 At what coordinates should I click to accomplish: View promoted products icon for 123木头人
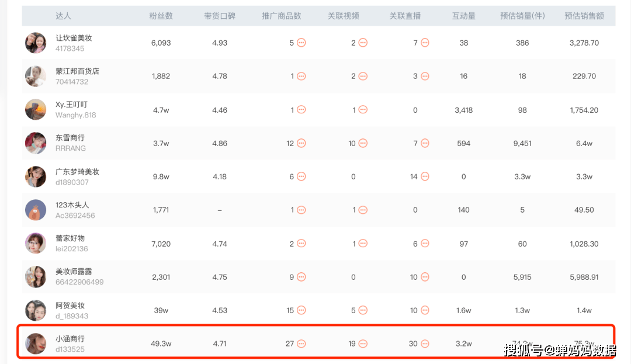pos(301,210)
